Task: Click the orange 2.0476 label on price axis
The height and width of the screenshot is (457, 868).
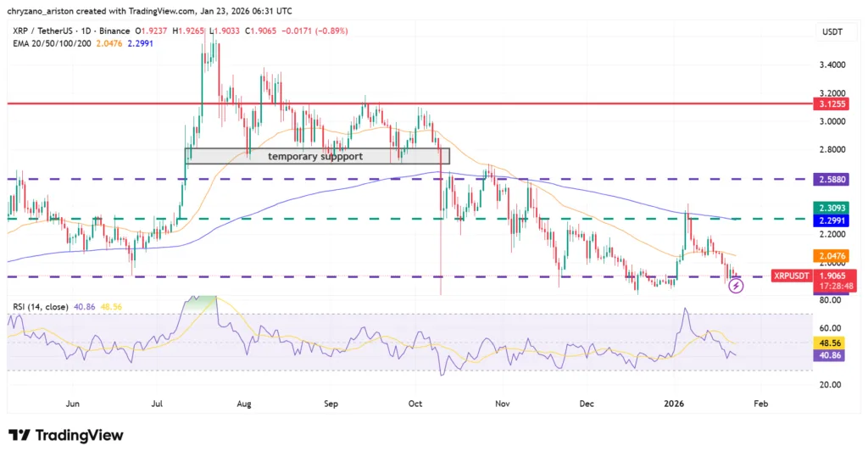Action: 831,256
